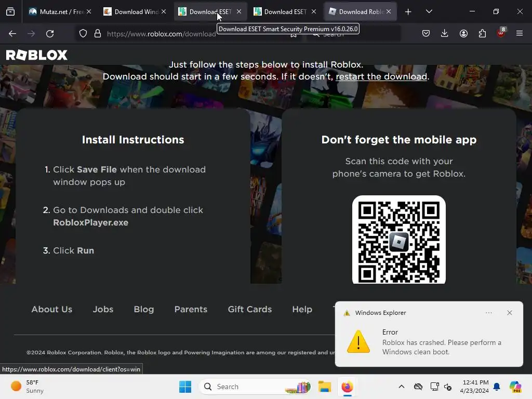Image resolution: width=532 pixels, height=399 pixels.
Task: Open the clock and date panel
Action: (475, 387)
